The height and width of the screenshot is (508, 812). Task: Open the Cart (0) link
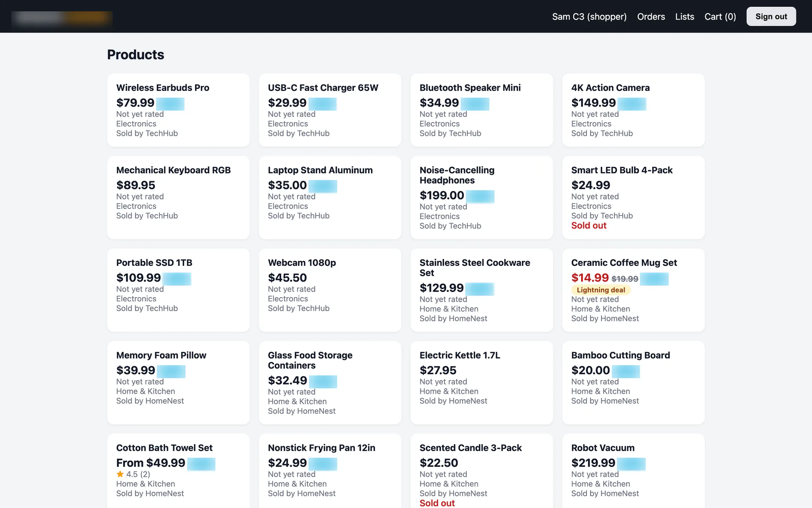720,17
